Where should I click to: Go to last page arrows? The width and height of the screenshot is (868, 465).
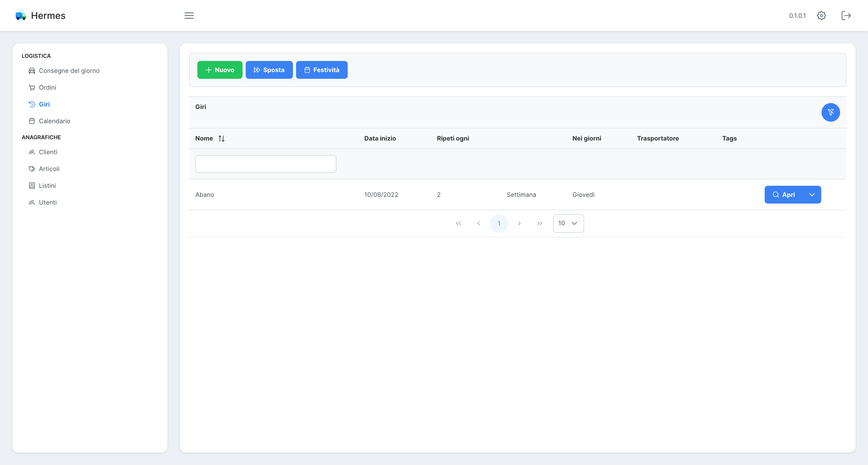pyautogui.click(x=539, y=223)
